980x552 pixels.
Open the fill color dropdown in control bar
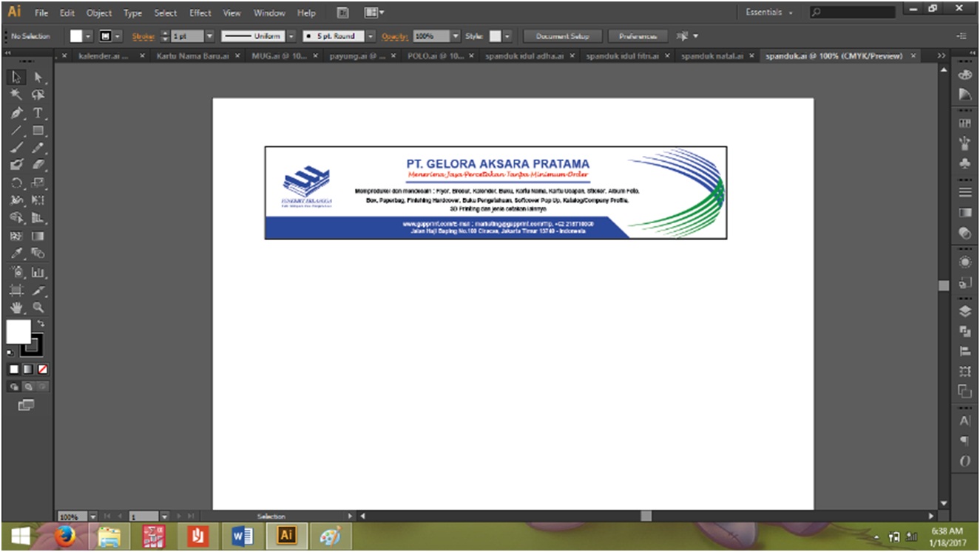tap(89, 36)
